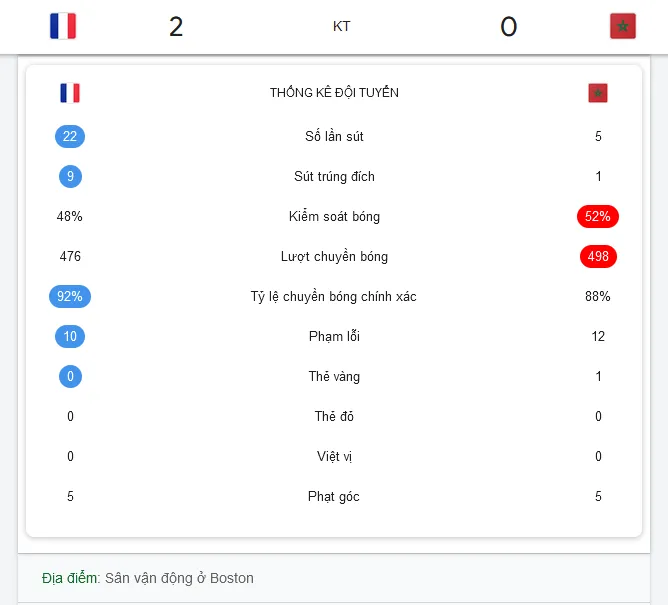Click the Lượt chuyền bóng stat label
This screenshot has width=668, height=605.
(334, 256)
